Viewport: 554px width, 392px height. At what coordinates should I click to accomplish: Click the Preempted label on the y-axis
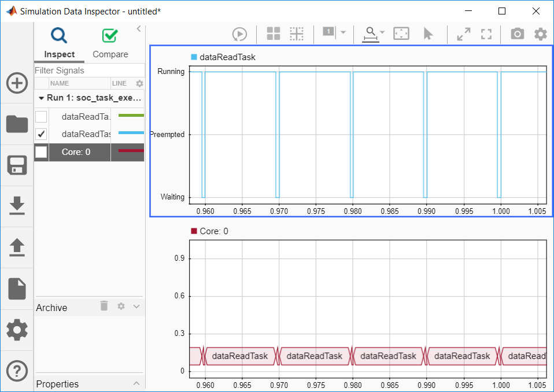tap(167, 135)
